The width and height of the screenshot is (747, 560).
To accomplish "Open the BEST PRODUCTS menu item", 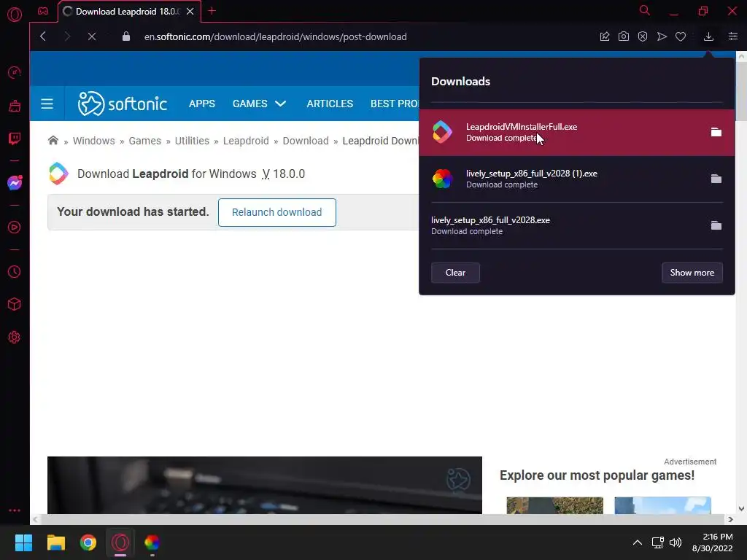I will click(395, 104).
